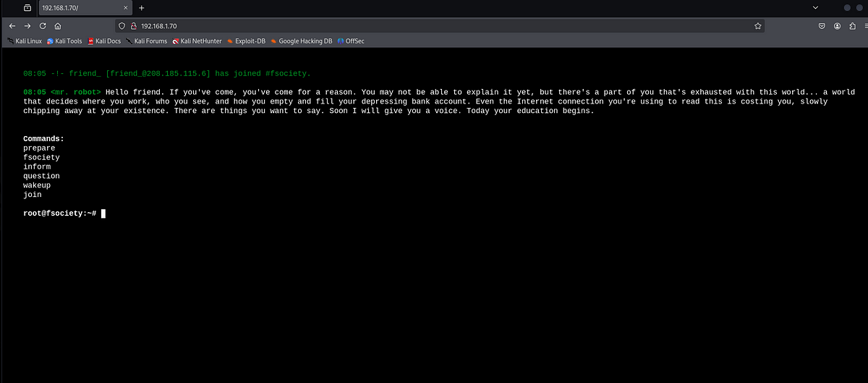Open the hamburger application menu
Screen dimensions: 868x383
[x=864, y=25]
